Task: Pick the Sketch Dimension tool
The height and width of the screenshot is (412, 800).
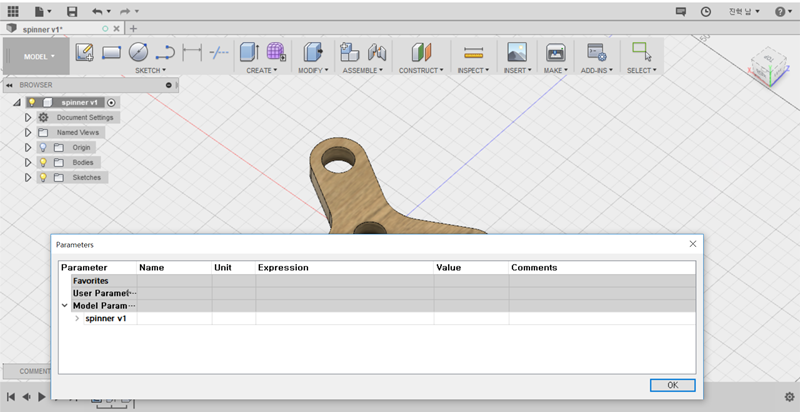Action: click(192, 52)
